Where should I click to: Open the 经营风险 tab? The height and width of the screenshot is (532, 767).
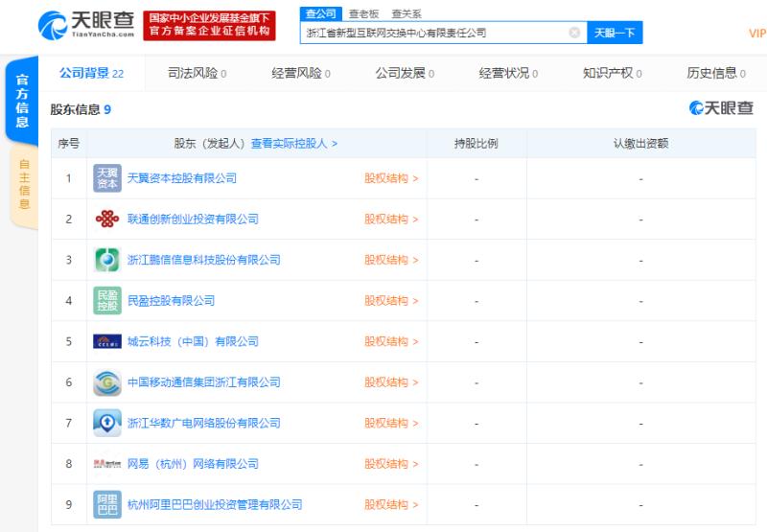coord(301,74)
